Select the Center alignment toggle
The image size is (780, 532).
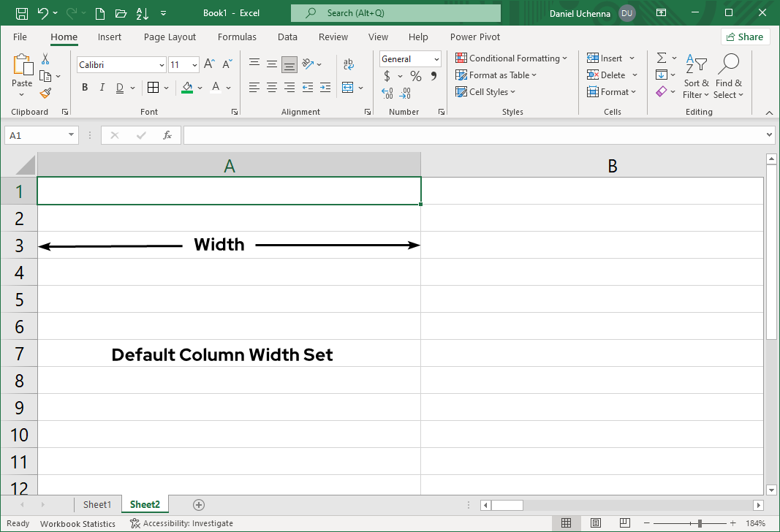271,87
